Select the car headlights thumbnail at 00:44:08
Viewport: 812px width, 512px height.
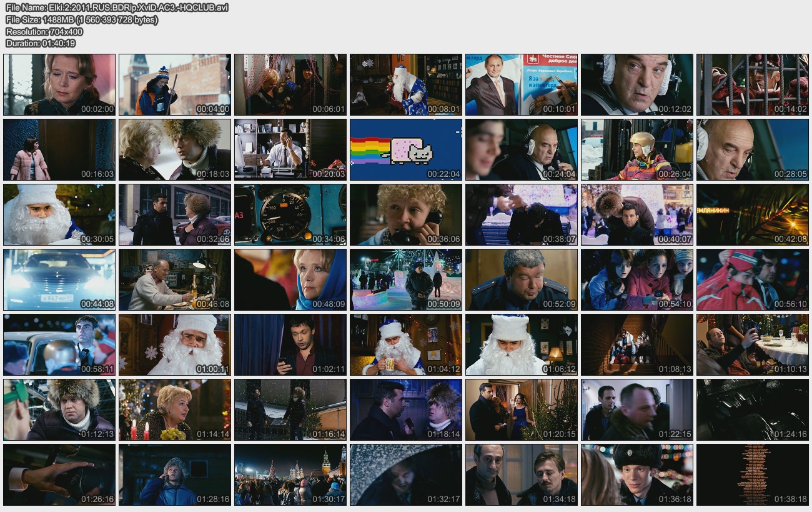[59, 280]
